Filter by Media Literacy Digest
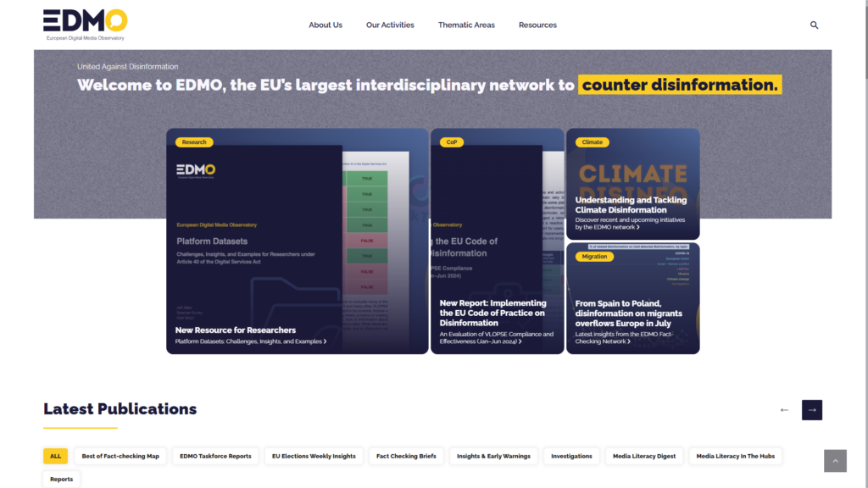The width and height of the screenshot is (868, 488). coord(644,456)
